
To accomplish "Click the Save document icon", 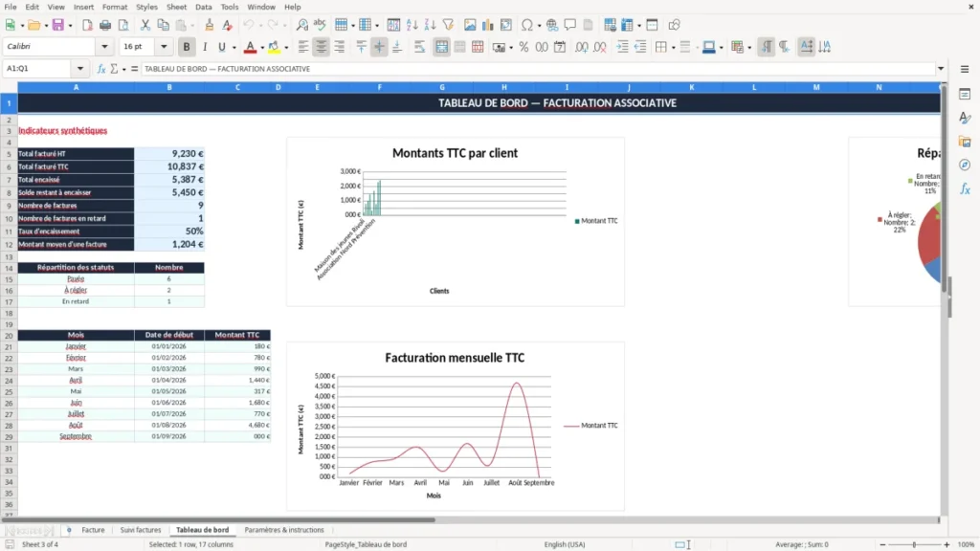I will [x=57, y=25].
